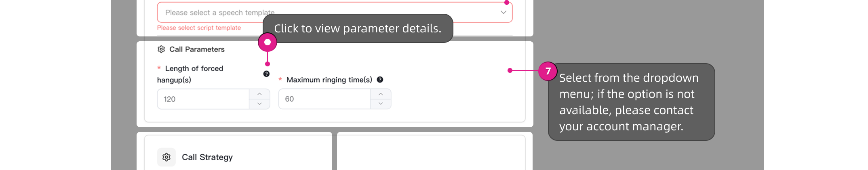Click the Call Parameters heading text
This screenshot has width=868, height=170.
click(x=197, y=49)
